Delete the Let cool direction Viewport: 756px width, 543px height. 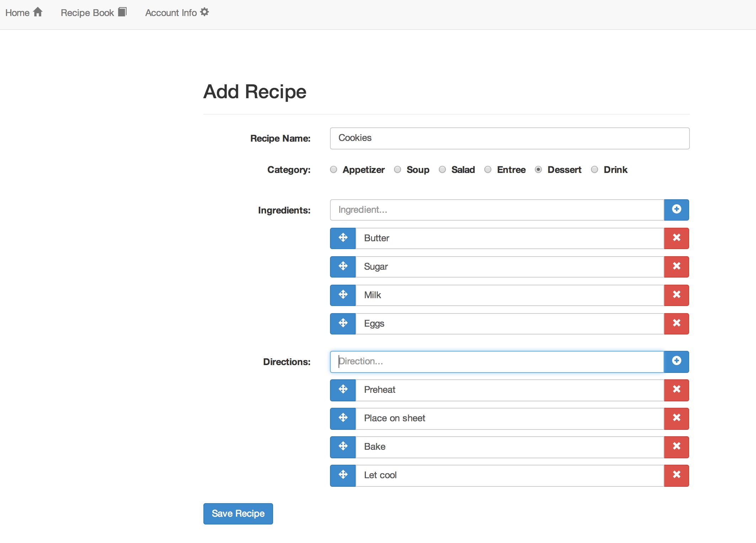(676, 475)
